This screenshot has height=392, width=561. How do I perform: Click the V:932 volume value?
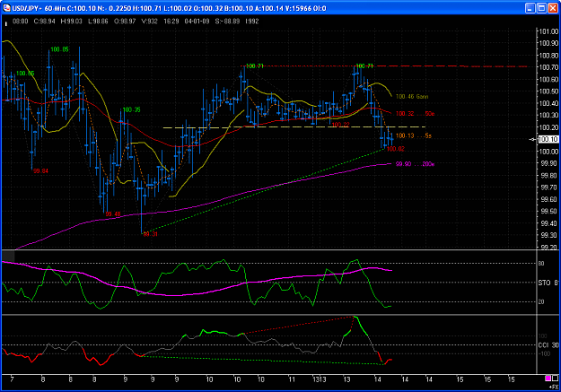150,22
